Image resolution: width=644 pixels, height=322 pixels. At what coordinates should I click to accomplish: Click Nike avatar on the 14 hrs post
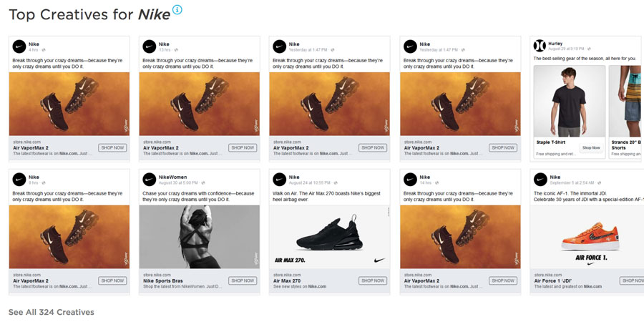[x=409, y=180]
